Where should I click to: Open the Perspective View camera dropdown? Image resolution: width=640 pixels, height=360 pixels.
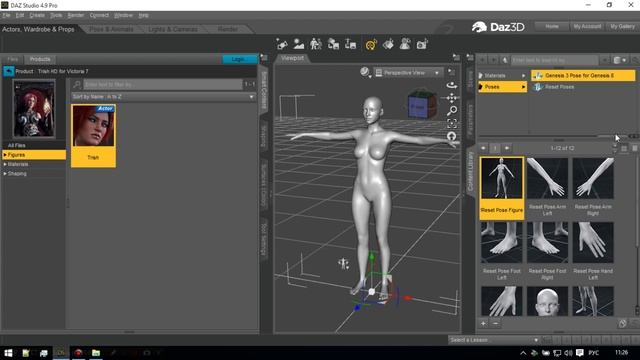(409, 73)
